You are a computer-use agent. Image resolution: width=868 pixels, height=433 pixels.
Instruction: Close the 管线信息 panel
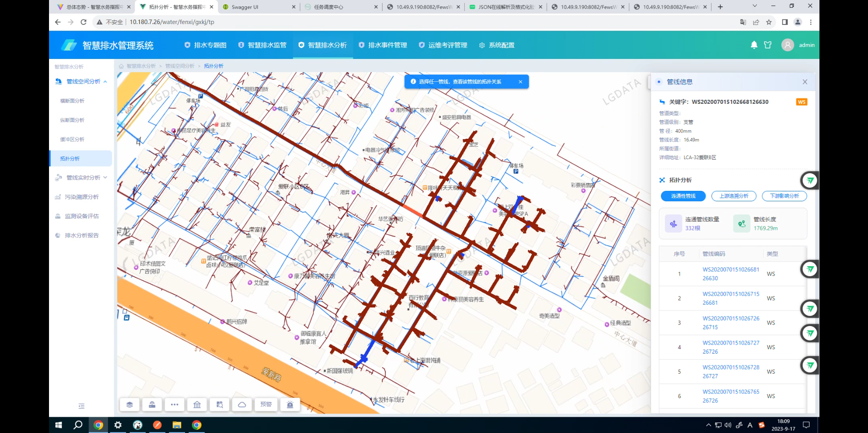(x=805, y=82)
